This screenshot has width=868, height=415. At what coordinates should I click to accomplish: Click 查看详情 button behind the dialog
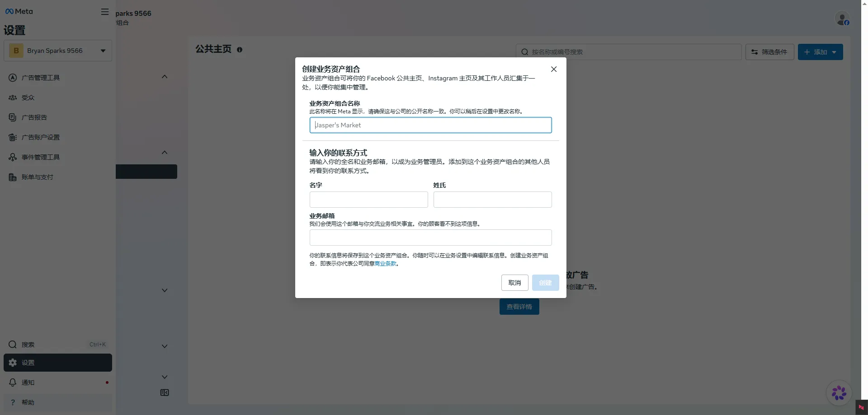click(x=519, y=307)
